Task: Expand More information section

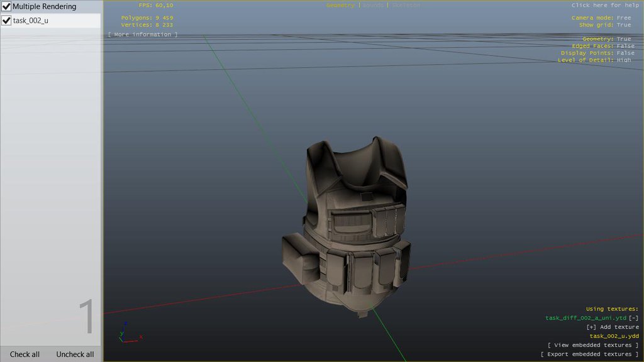Action: (x=143, y=35)
